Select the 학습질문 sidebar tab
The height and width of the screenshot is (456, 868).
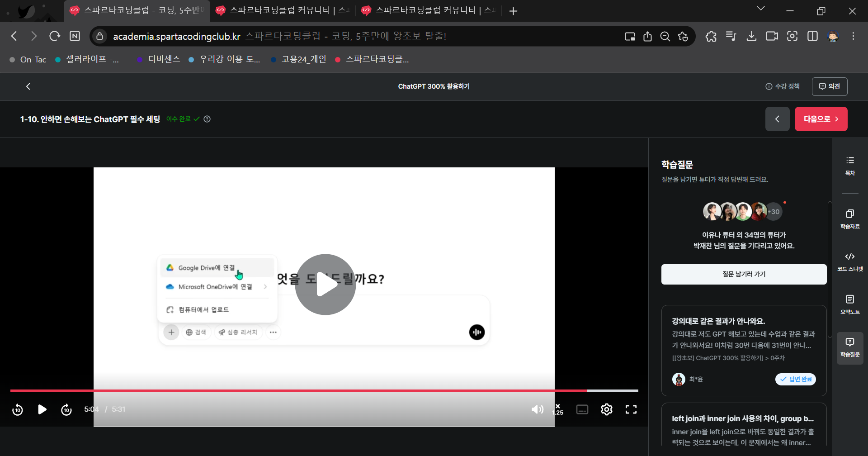coord(850,348)
